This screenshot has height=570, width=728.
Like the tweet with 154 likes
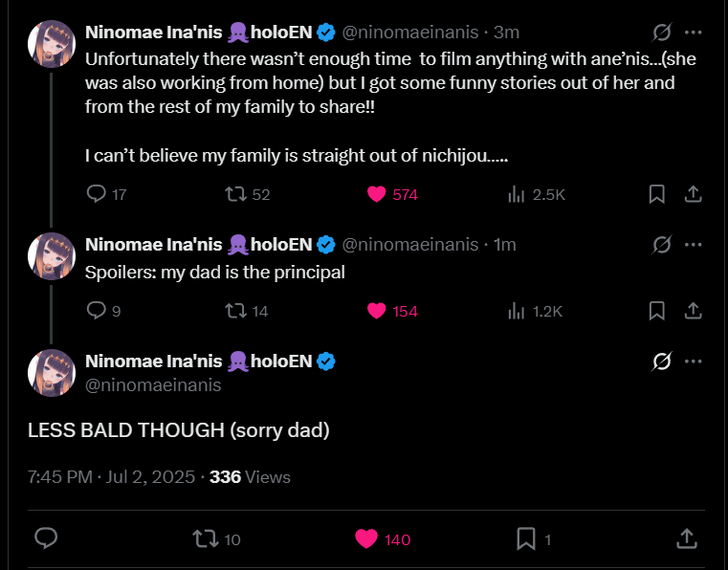click(x=377, y=311)
